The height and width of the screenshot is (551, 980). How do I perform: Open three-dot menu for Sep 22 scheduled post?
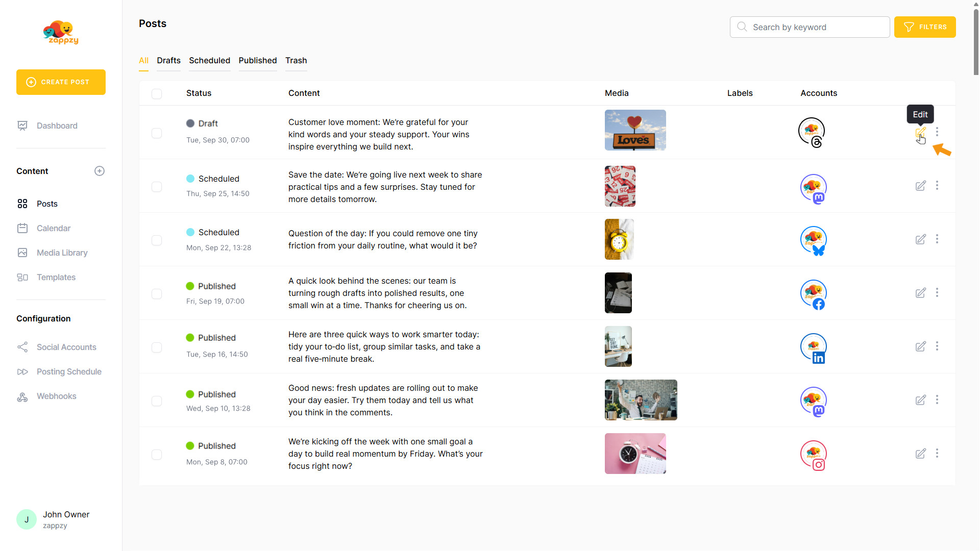click(937, 239)
